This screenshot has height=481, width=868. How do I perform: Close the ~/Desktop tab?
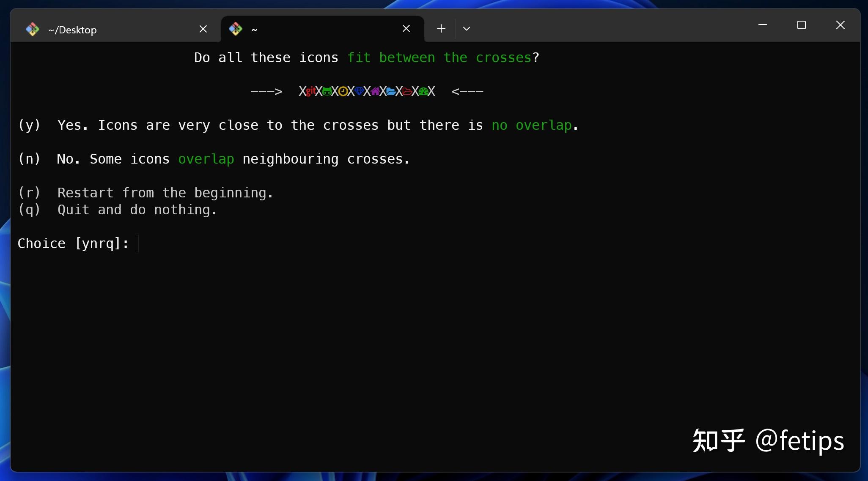pos(203,29)
